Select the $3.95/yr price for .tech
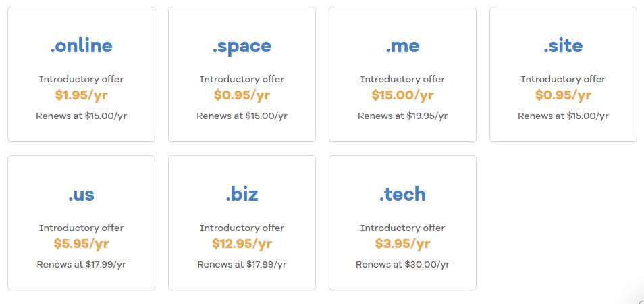644x304 pixels. [x=402, y=244]
